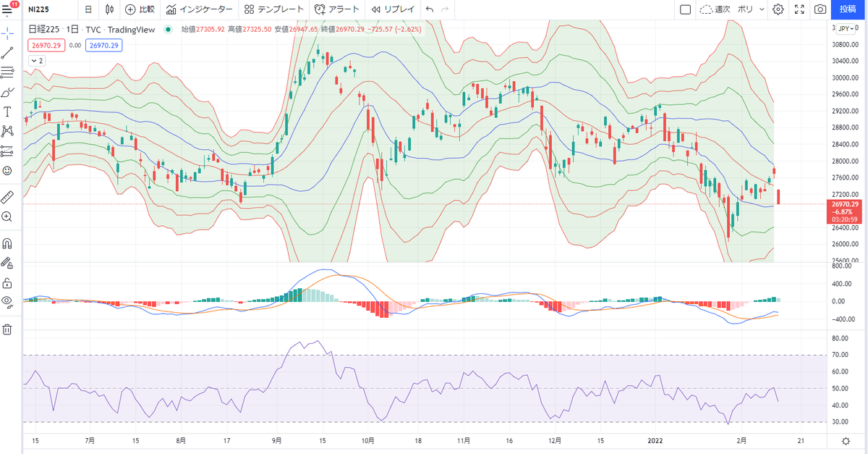The width and height of the screenshot is (868, 454).
Task: Click the red 26970.29 current price label
Action: (x=845, y=204)
